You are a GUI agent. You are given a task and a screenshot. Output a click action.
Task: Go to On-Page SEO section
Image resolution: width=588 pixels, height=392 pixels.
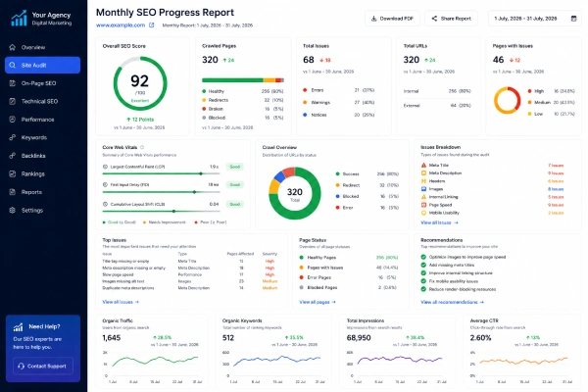[x=42, y=83]
